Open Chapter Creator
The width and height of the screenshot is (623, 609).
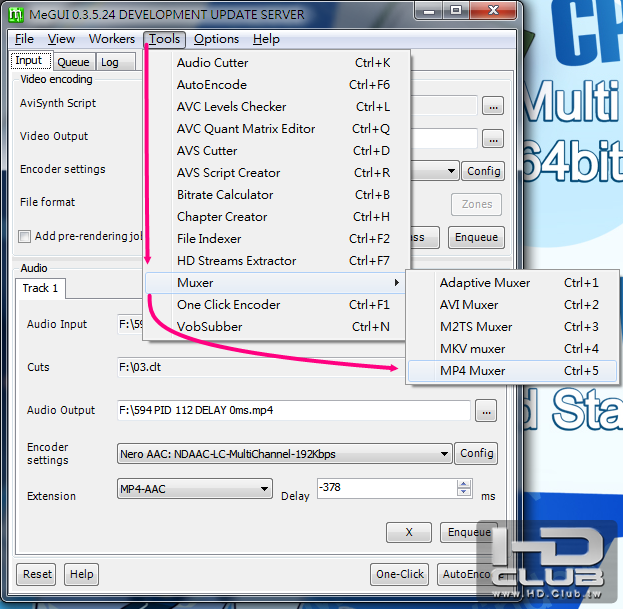(x=277, y=217)
